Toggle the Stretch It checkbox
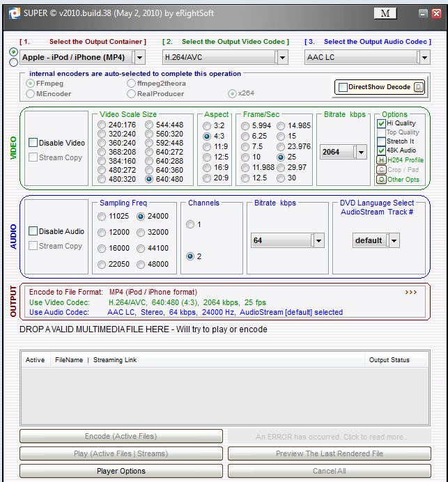The width and height of the screenshot is (448, 482). point(381,141)
